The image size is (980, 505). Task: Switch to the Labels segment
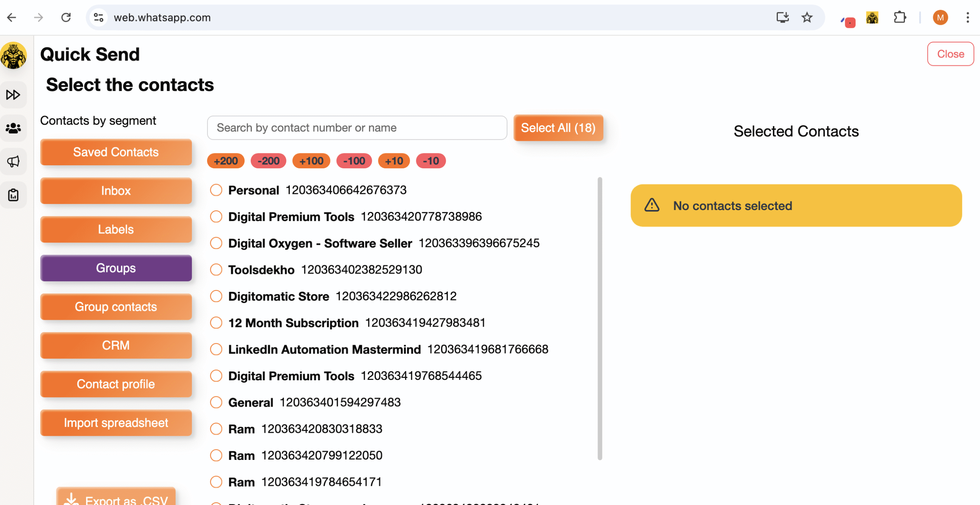pos(116,230)
